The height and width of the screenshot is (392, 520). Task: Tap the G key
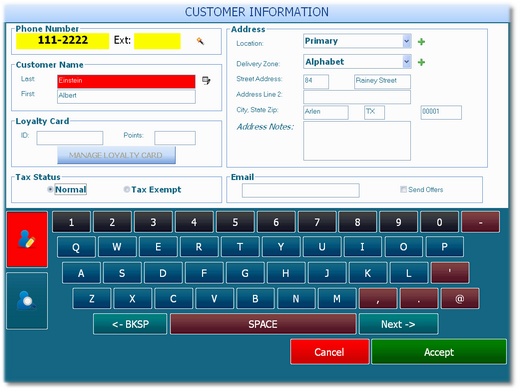pyautogui.click(x=245, y=273)
